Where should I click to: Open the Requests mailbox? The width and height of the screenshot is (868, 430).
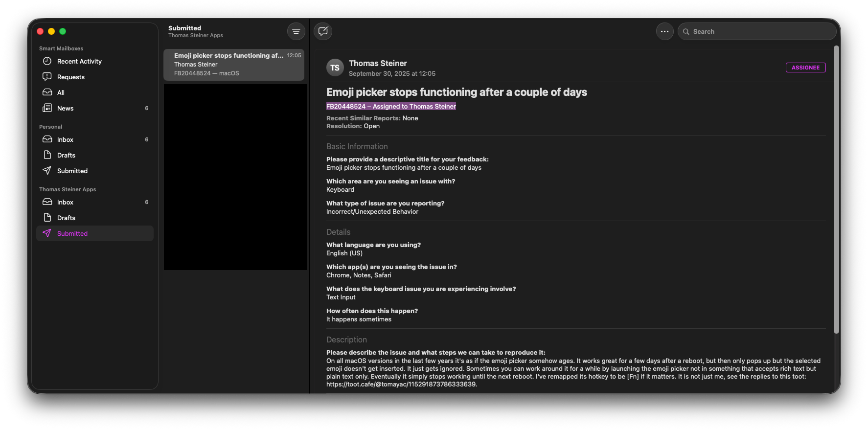pos(71,77)
